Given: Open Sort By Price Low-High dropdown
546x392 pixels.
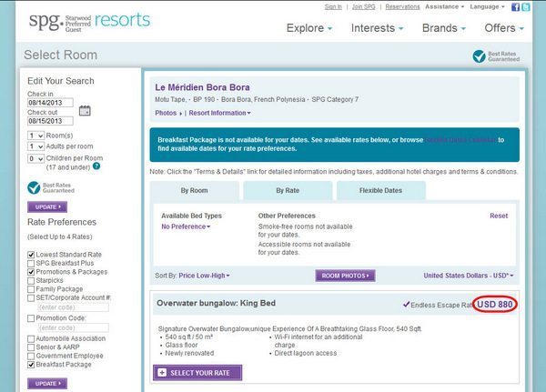Looking at the screenshot, I should [x=204, y=276].
